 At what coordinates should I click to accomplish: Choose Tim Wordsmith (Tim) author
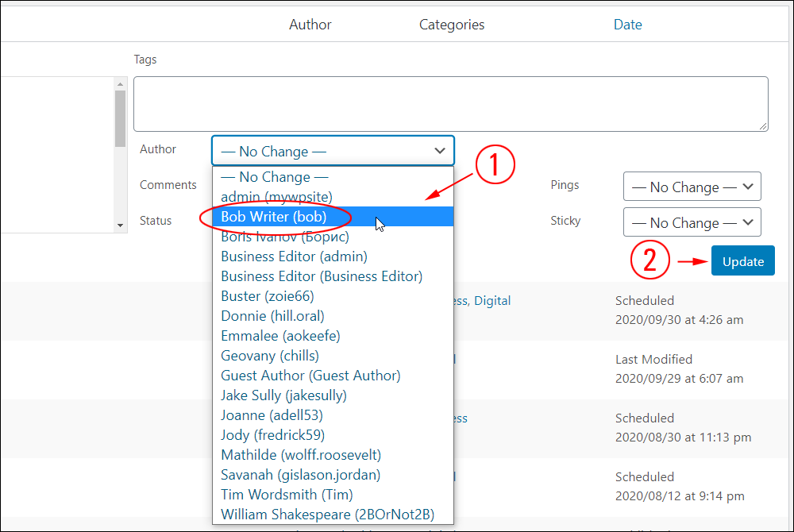[333, 495]
